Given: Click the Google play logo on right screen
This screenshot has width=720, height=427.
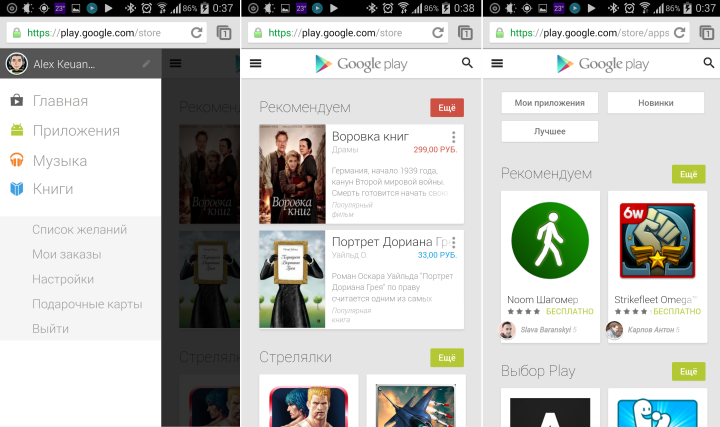Looking at the screenshot, I should 603,64.
